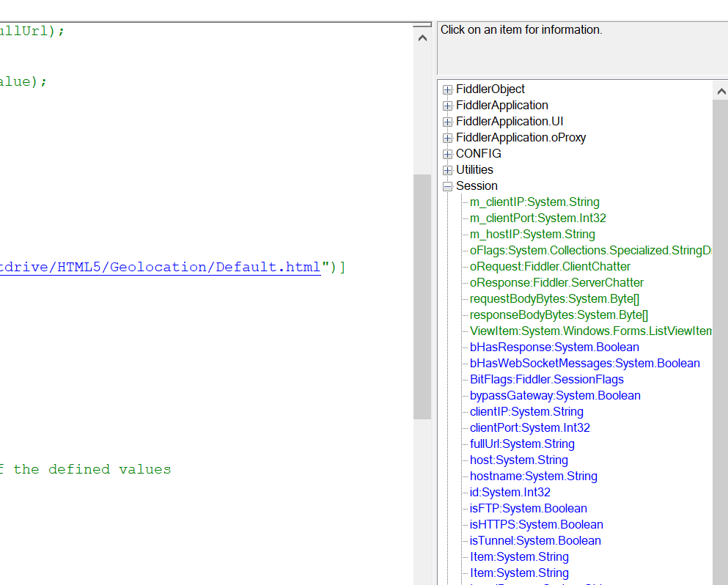Select isFTP:System.Boolean item
Image resolution: width=728 pixels, height=585 pixels.
coord(529,509)
